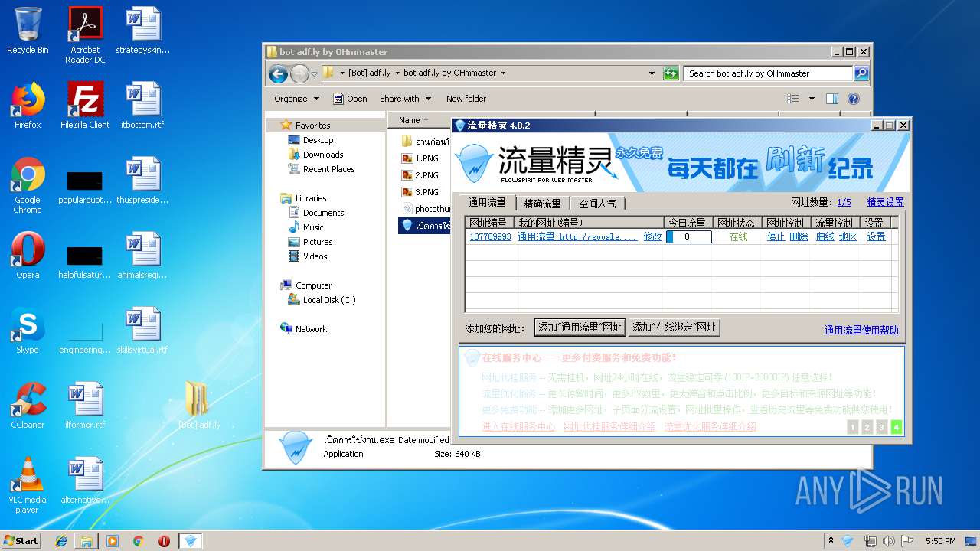This screenshot has width=980, height=551.
Task: Open the 通用流量使用帮助 link
Action: point(861,330)
